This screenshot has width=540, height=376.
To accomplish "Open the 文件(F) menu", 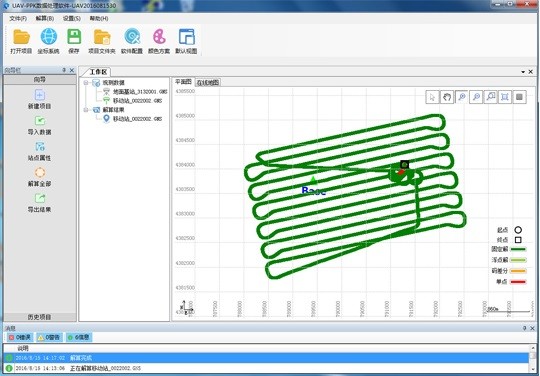I will [x=18, y=18].
